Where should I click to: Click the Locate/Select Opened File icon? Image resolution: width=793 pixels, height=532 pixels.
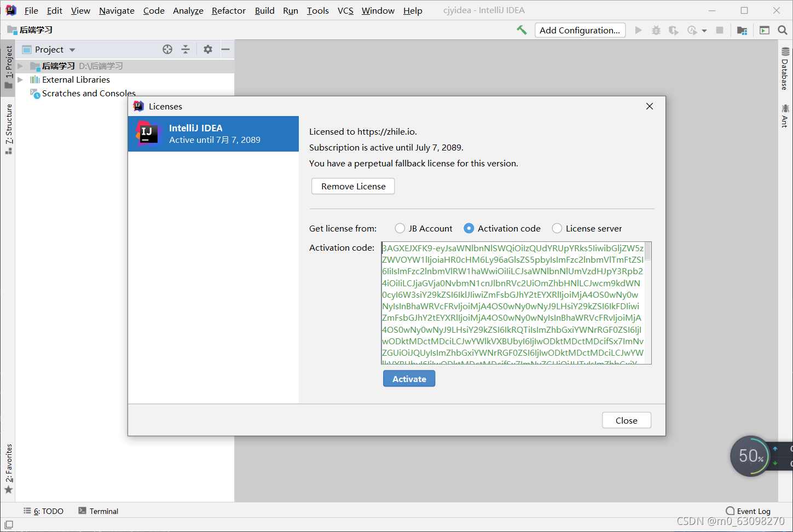[x=167, y=49]
